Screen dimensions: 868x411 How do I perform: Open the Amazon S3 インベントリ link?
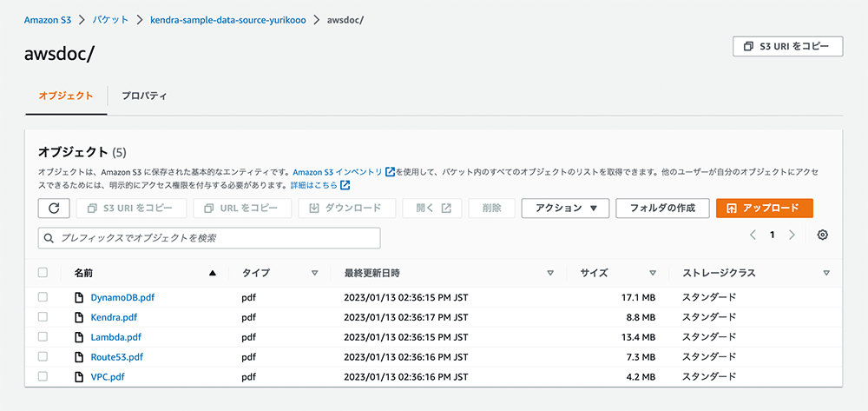pyautogui.click(x=338, y=172)
